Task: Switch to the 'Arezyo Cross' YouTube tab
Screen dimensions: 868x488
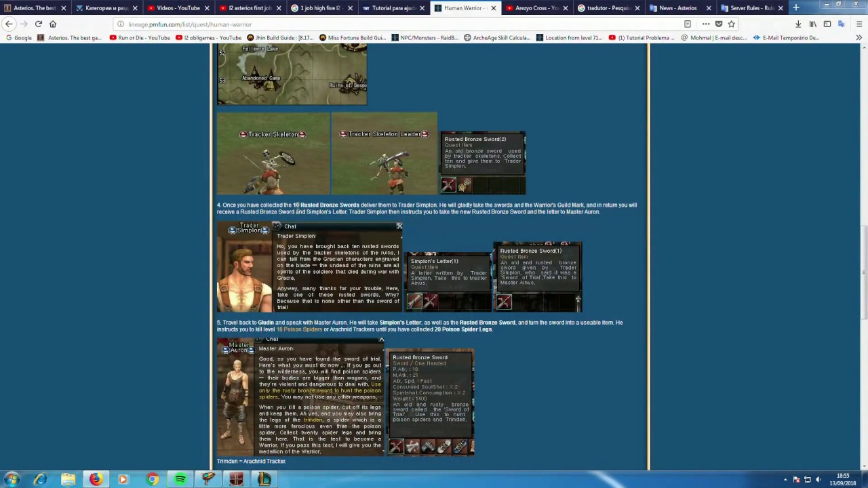Action: point(537,8)
